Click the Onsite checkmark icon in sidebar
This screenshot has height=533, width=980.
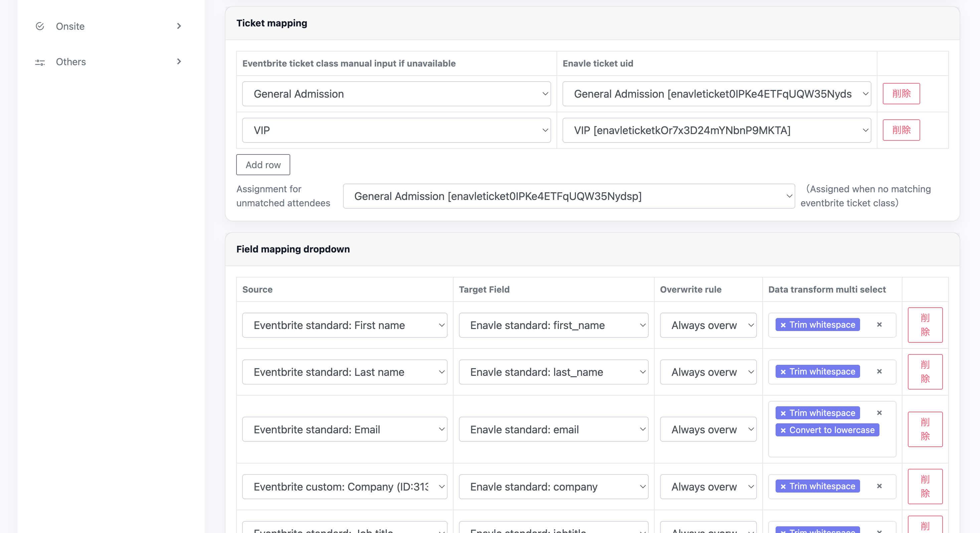pyautogui.click(x=40, y=26)
